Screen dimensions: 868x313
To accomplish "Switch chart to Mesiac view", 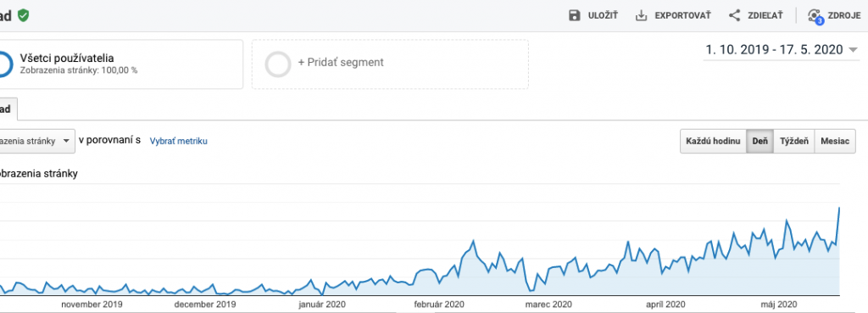I will pos(835,142).
